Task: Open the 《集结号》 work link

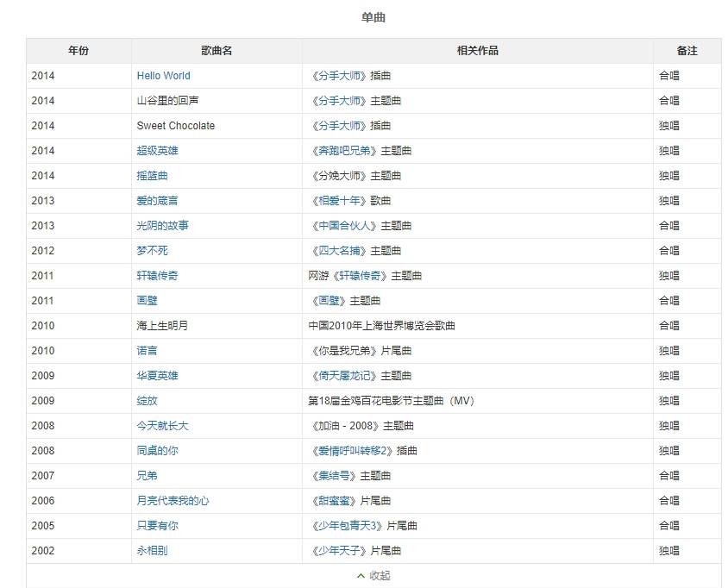Action: click(x=335, y=476)
